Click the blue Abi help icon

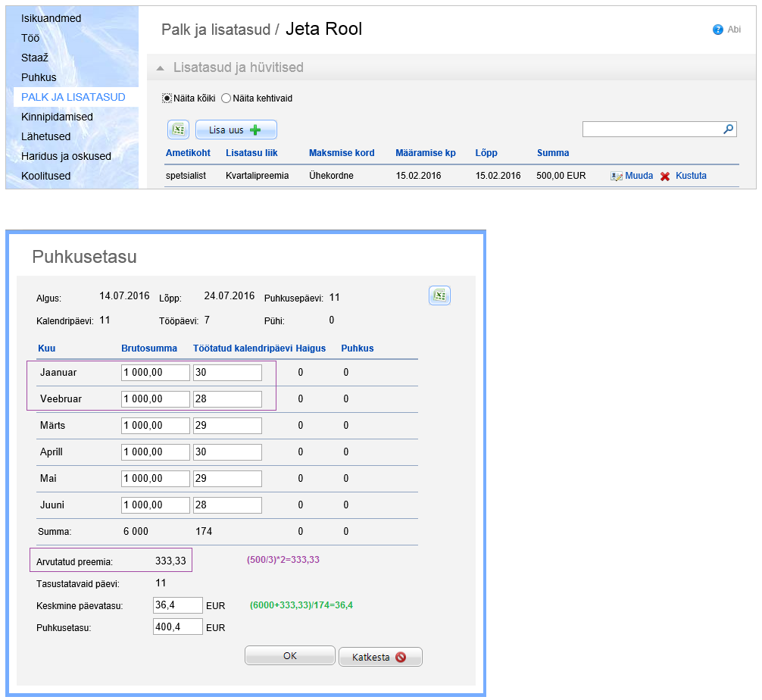pos(717,30)
